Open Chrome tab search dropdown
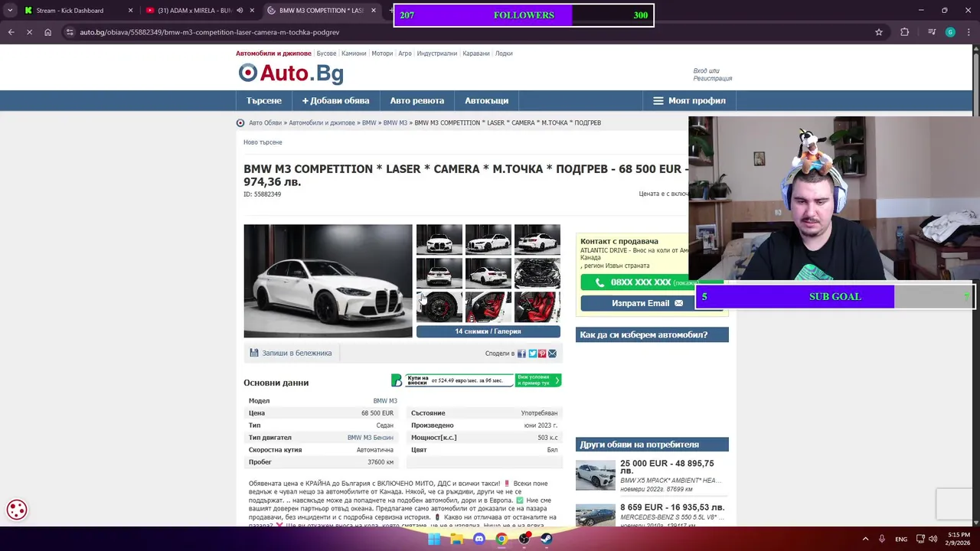The width and height of the screenshot is (980, 551). tap(10, 11)
